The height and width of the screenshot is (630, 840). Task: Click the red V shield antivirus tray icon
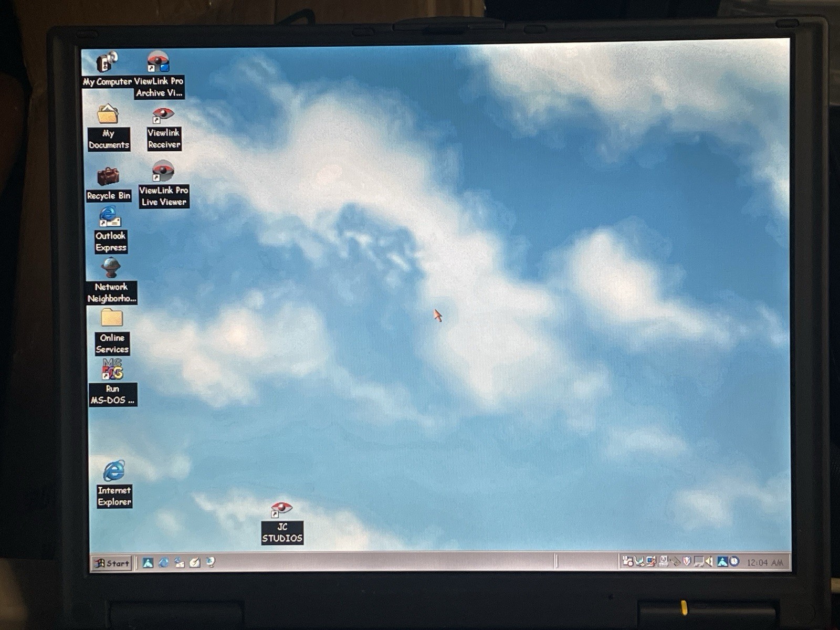click(x=687, y=561)
